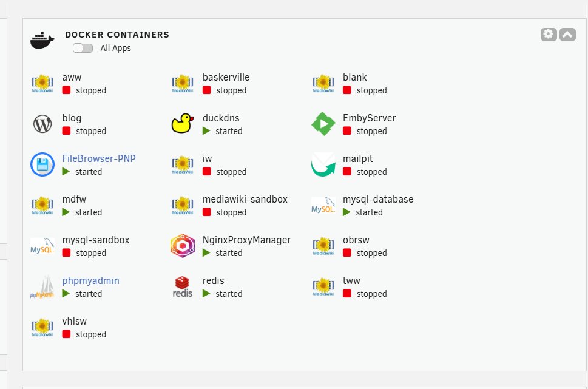Viewport: 588px width, 389px height.
Task: Click the tww container name
Action: [x=351, y=280]
